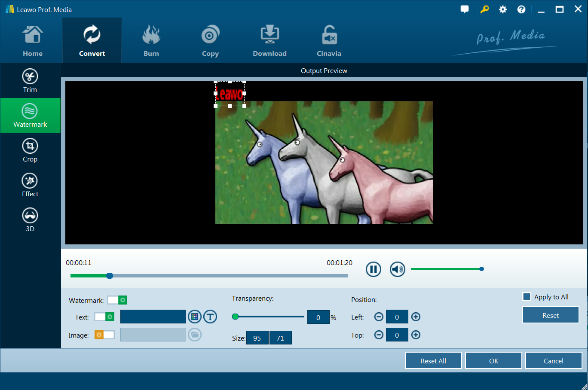Image resolution: width=588 pixels, height=390 pixels.
Task: Click the total duration 00:01:20
Action: pyautogui.click(x=340, y=262)
